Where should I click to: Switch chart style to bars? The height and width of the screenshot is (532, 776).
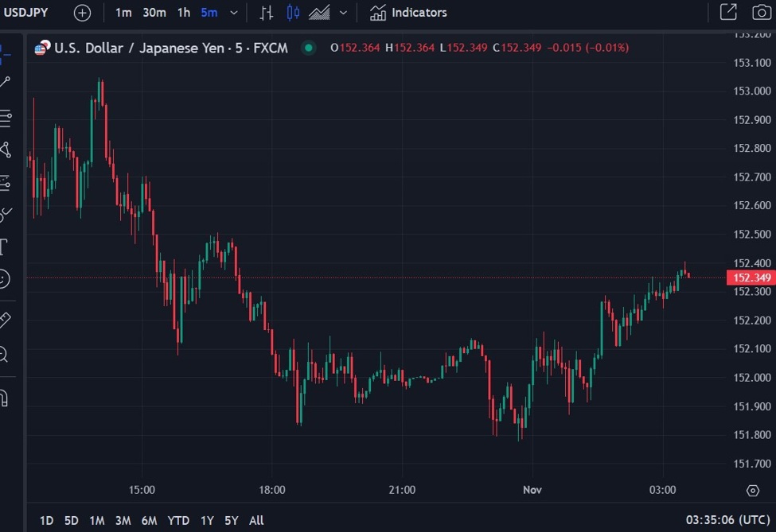coord(267,13)
